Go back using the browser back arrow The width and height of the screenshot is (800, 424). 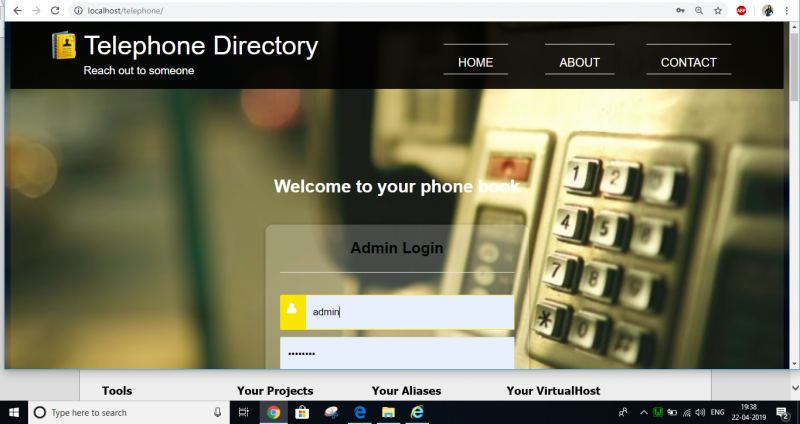tap(17, 10)
